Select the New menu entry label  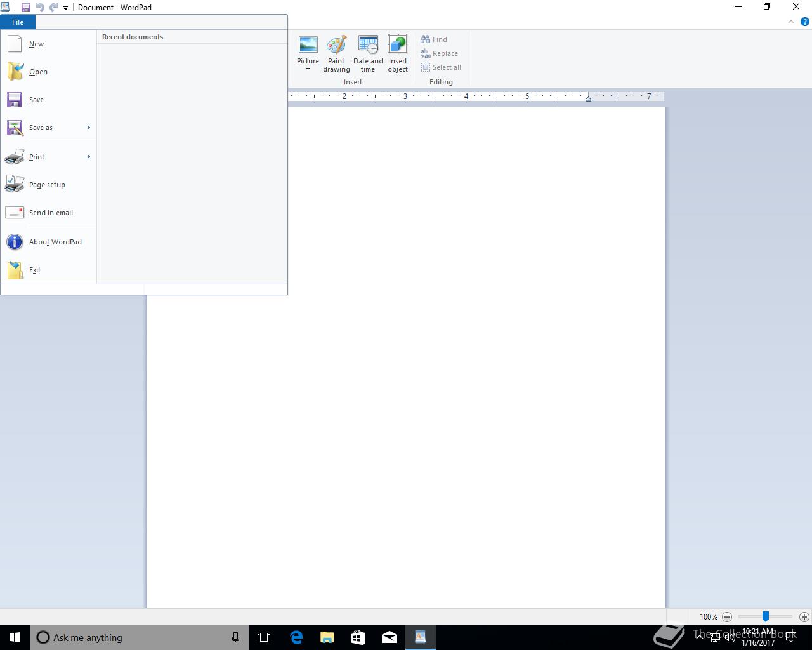(37, 44)
